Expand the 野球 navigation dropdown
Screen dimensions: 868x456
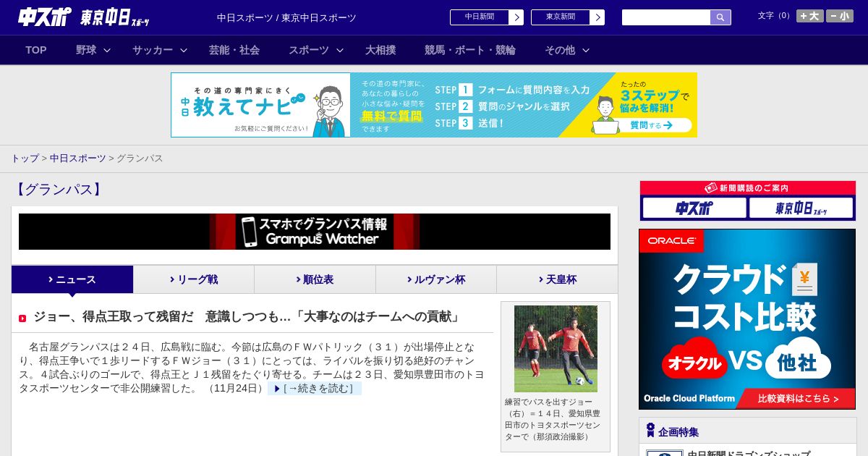point(93,50)
